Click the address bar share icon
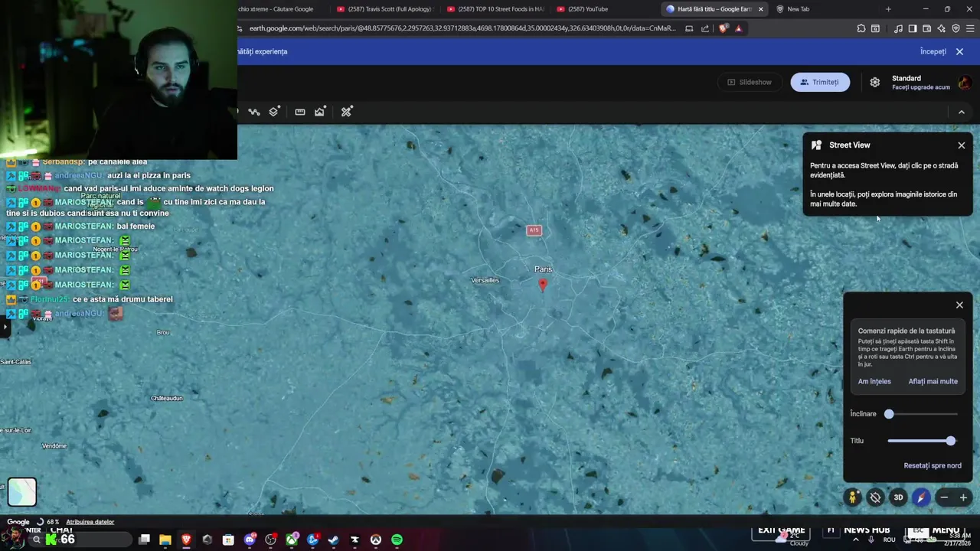The image size is (980, 551). click(705, 28)
